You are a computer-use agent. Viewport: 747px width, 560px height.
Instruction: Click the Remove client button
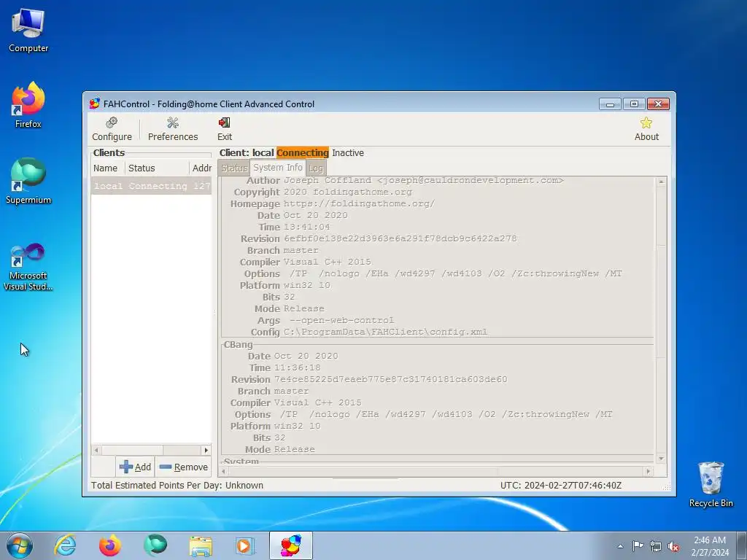(184, 467)
